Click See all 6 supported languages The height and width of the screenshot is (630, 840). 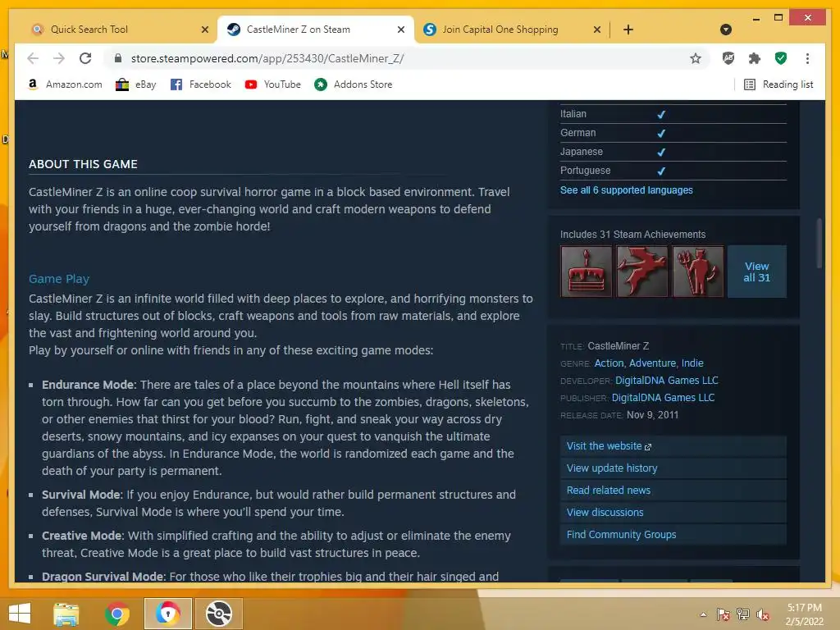click(x=626, y=190)
